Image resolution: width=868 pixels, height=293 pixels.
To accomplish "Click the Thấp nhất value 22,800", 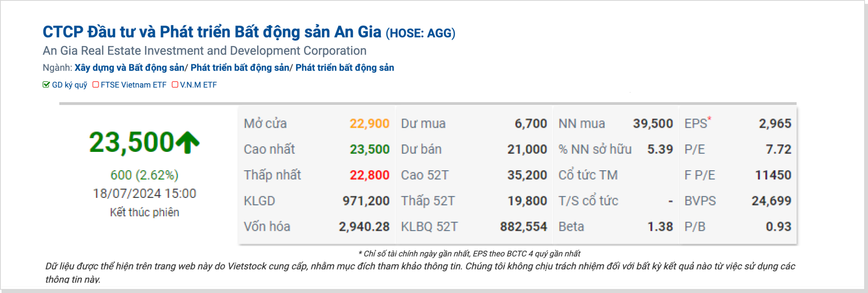I will (x=369, y=175).
